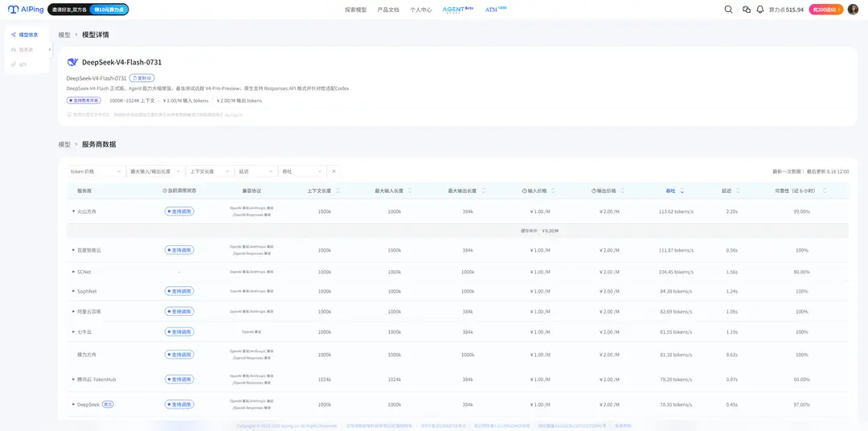Click the 官方 tag beside DeepSeek
Image resolution: width=868 pixels, height=431 pixels.
108,405
